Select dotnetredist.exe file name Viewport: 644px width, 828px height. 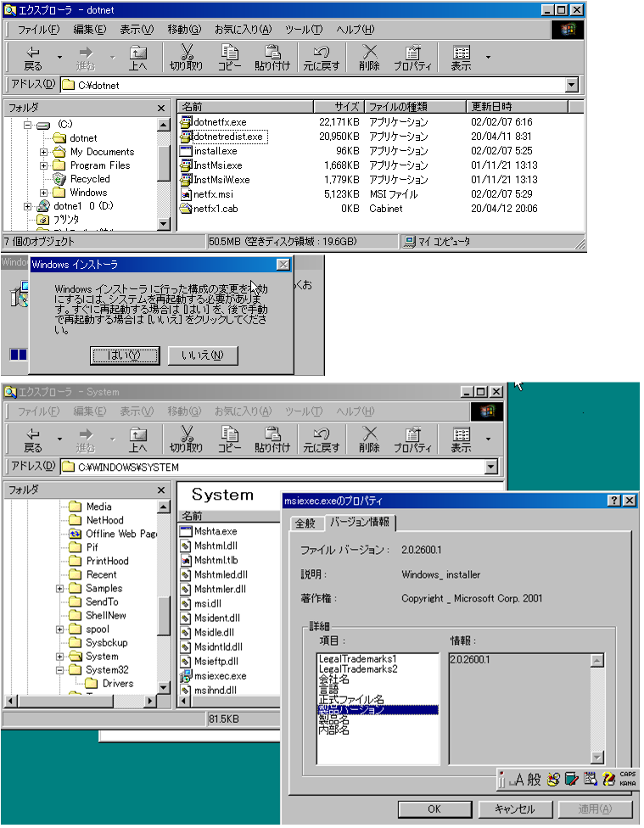[228, 137]
